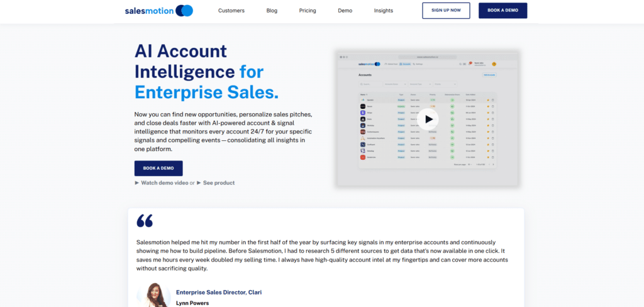The height and width of the screenshot is (307, 644).
Task: Click the blue "Enterprise Sales." heading text
Action: 206,92
